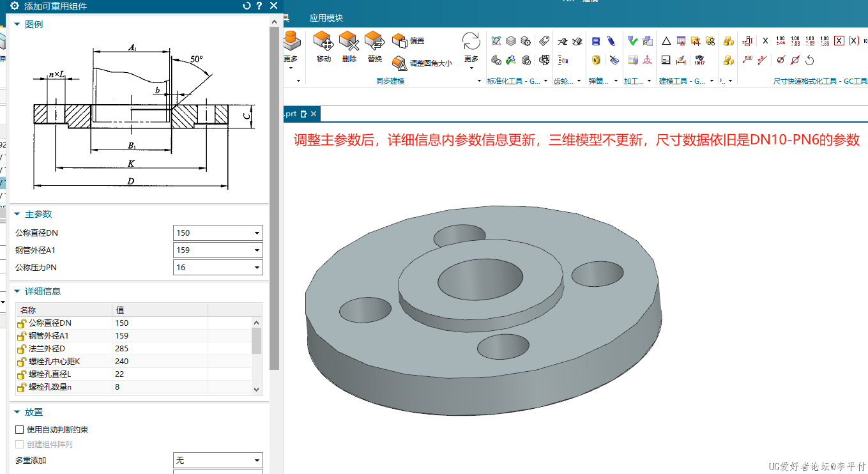Close the .prt document tab
The image size is (868, 474).
point(314,114)
